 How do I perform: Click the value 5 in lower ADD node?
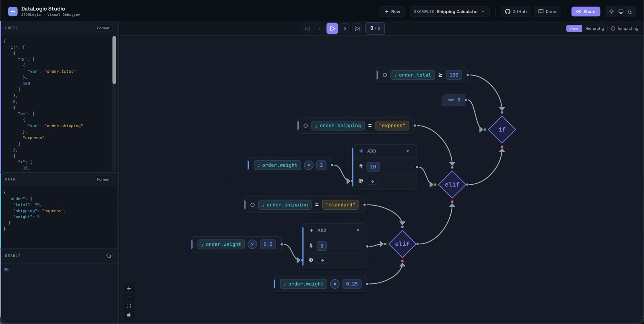click(x=322, y=246)
